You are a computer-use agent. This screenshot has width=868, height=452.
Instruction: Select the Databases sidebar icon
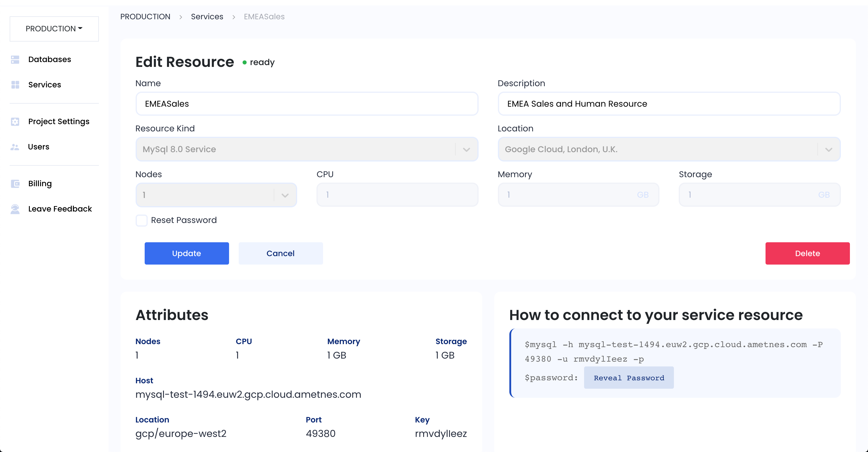pos(15,59)
